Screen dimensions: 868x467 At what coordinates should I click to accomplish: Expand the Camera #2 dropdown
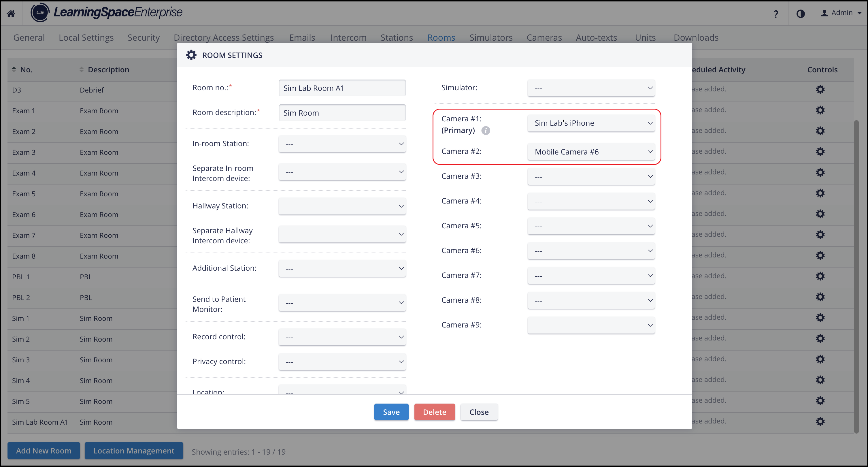point(591,152)
